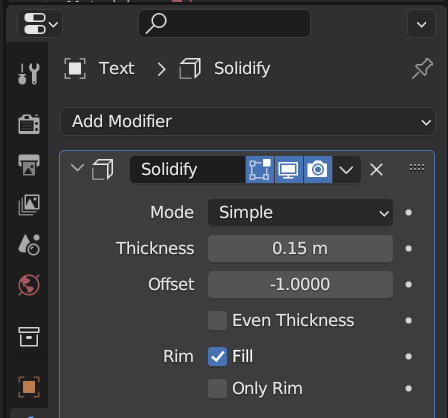Open the View Layer properties tab

(29, 205)
